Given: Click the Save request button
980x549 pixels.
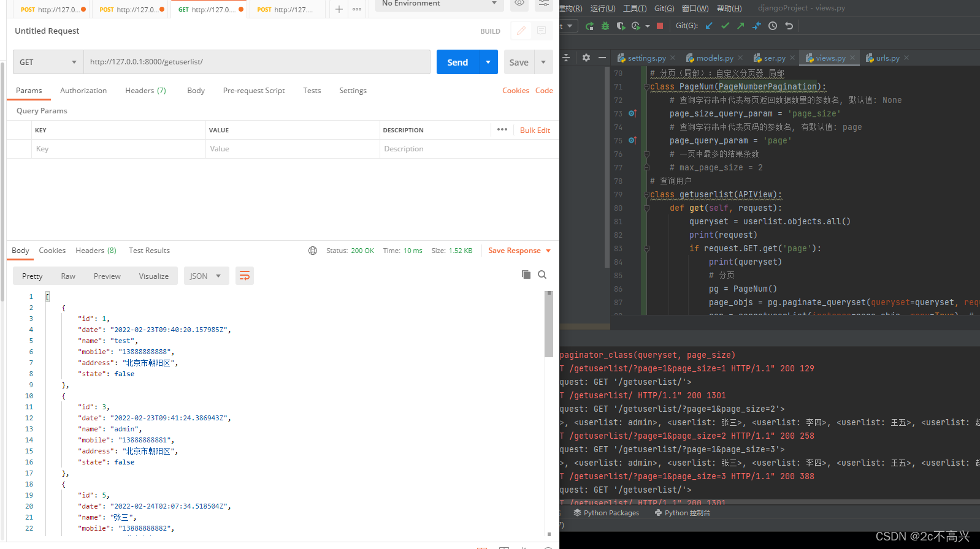Looking at the screenshot, I should (x=519, y=62).
